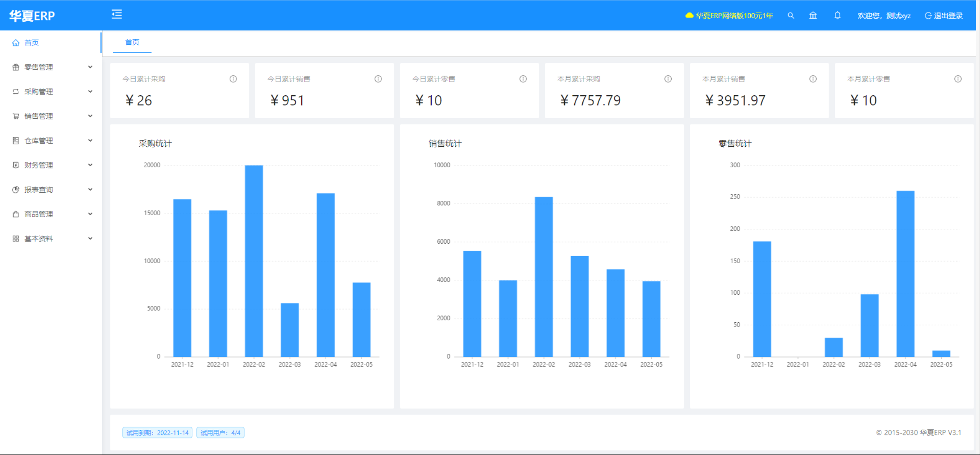Expand the 报表查询 sidebar menu

(x=51, y=190)
